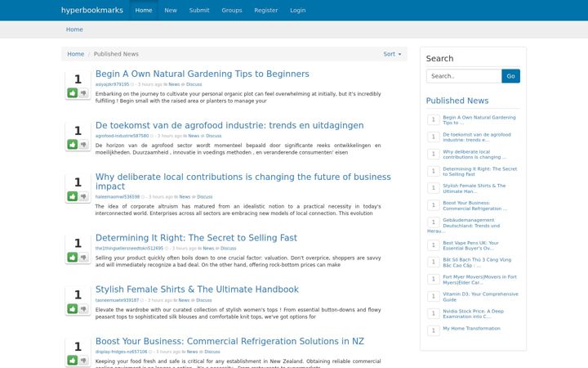Open 'Boost Your Business: Commercial Refrigeration' title
588x368 pixels.
(x=229, y=341)
